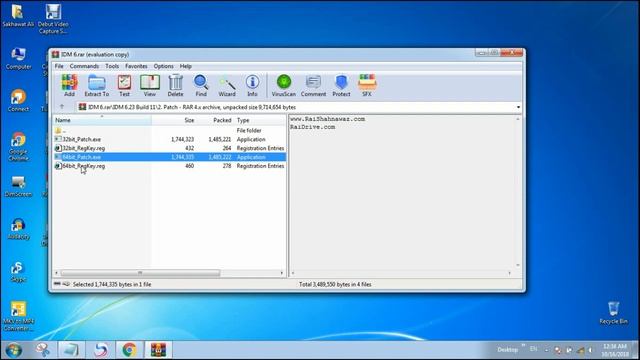Open the Find tool
The height and width of the screenshot is (360, 640).
pyautogui.click(x=201, y=86)
